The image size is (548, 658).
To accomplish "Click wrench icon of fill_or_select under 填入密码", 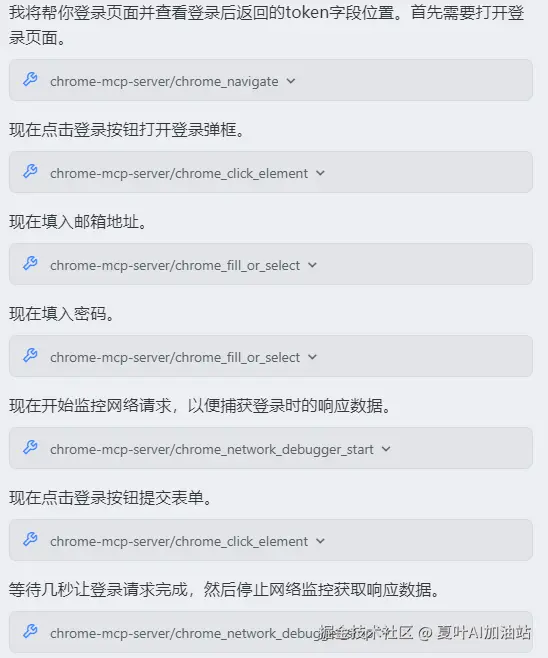I will (x=30, y=355).
